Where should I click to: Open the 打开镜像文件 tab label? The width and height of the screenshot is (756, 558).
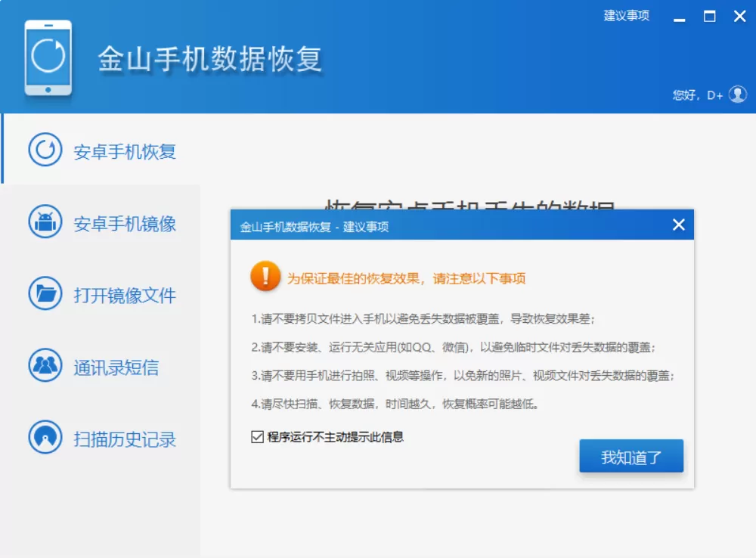125,295
